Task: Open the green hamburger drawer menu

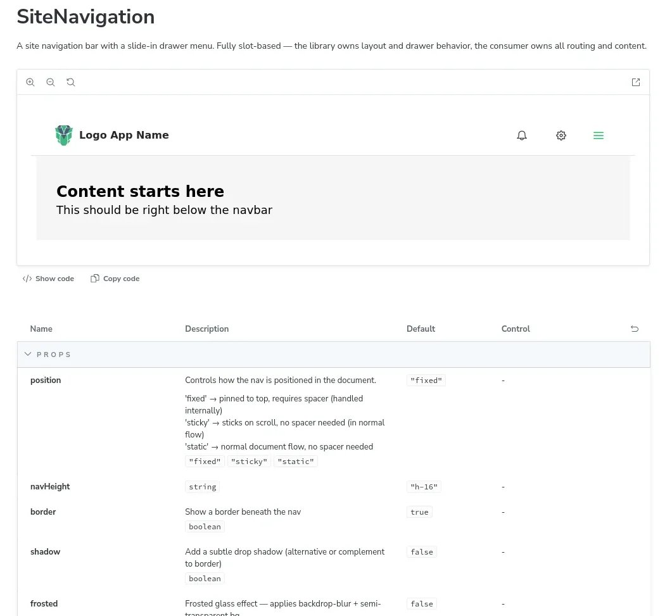Action: click(599, 135)
